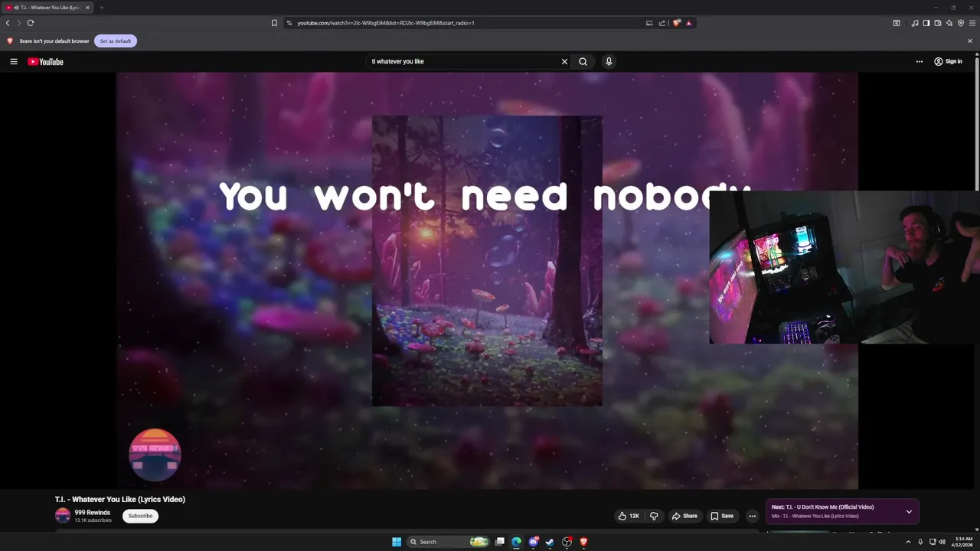Click the Windows taskbar search box

click(x=449, y=542)
